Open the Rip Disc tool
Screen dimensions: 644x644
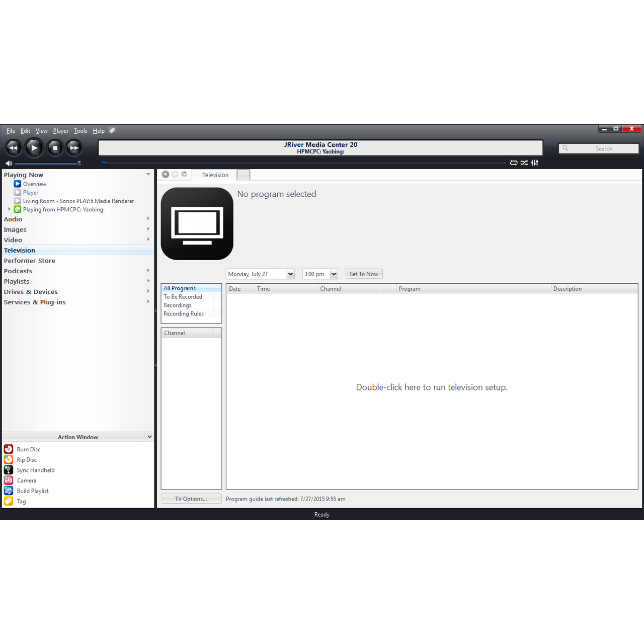pos(26,459)
